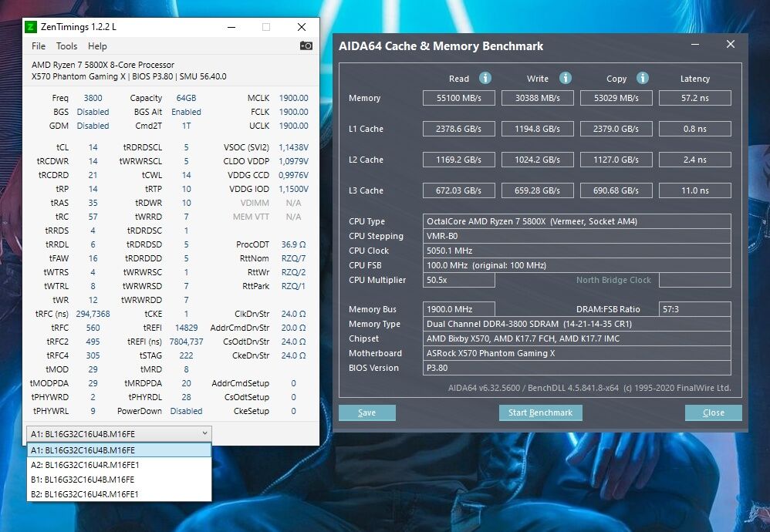Click Memory Bus field 1900.0 MHz
This screenshot has width=770, height=532.
pos(458,309)
